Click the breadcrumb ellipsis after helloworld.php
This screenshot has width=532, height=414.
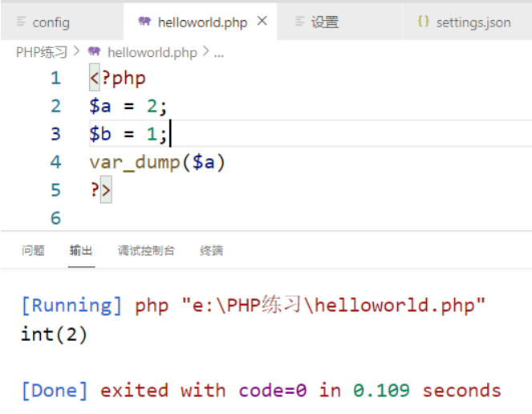tap(219, 55)
